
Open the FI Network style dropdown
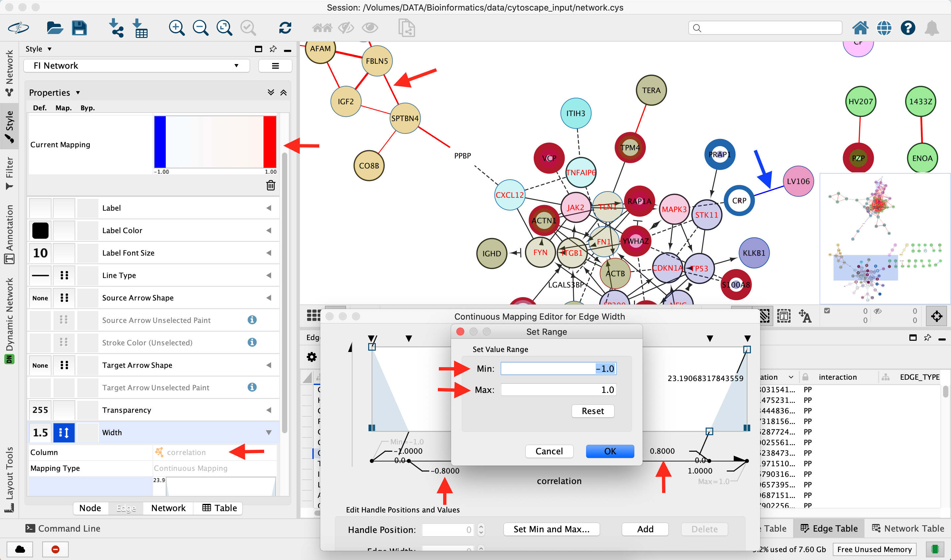[x=137, y=66]
